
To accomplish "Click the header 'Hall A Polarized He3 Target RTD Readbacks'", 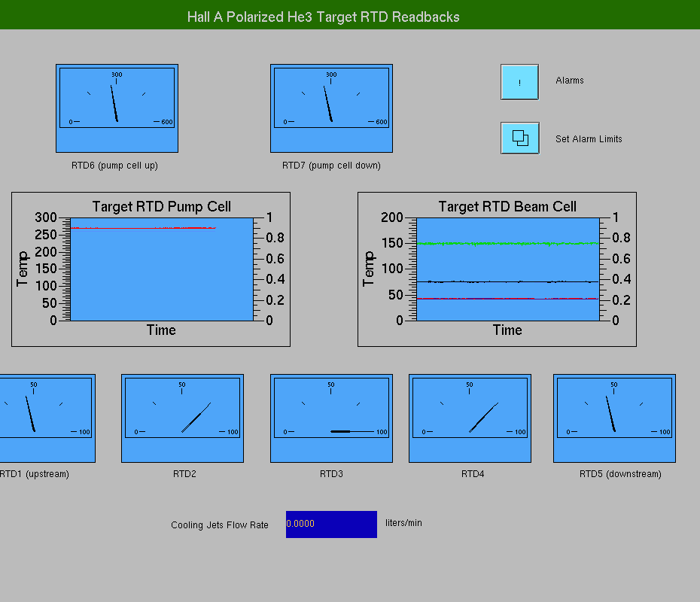I will click(x=323, y=17).
